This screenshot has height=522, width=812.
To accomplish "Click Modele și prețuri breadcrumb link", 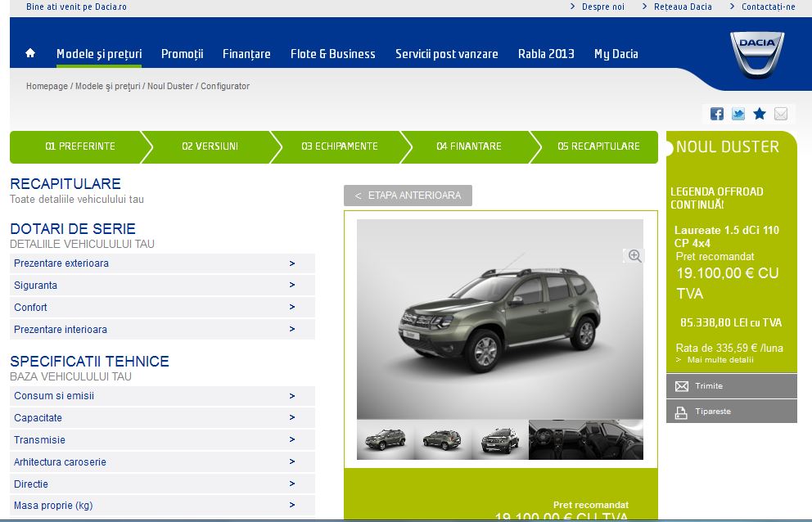I will (108, 86).
